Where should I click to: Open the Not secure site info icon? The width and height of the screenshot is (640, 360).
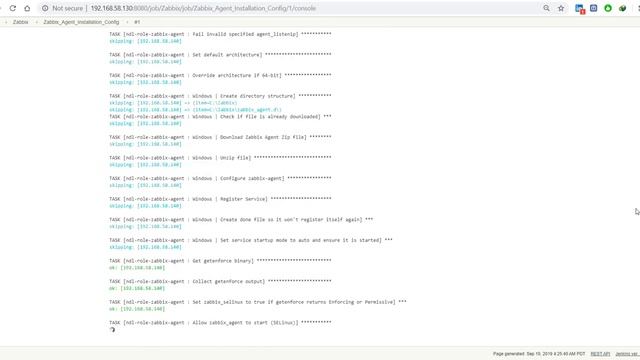point(45,8)
